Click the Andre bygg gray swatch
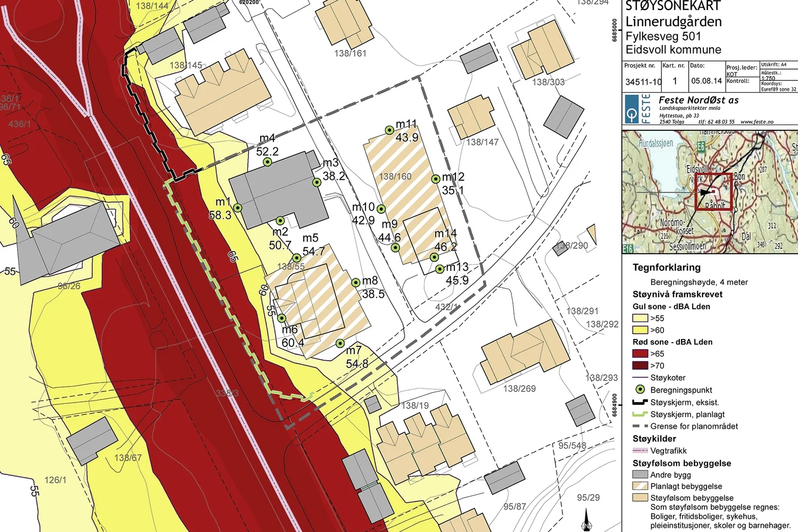This screenshot has height=532, width=798. [x=640, y=475]
